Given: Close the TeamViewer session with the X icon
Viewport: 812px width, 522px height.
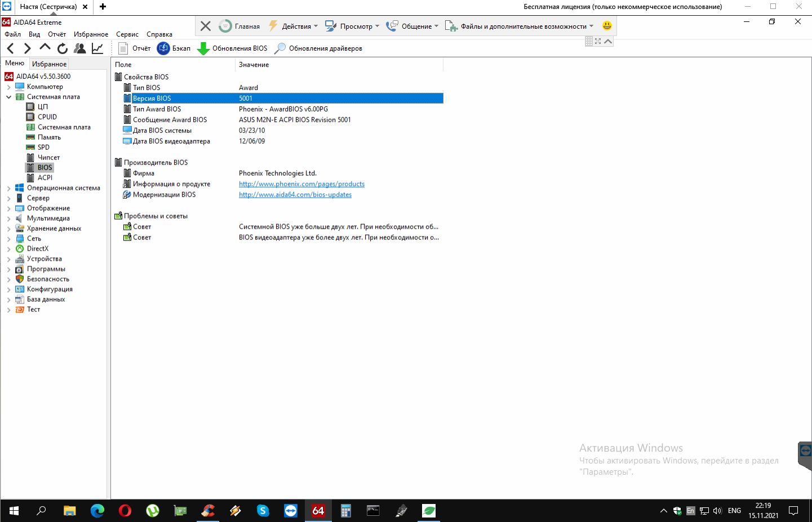Looking at the screenshot, I should point(206,26).
